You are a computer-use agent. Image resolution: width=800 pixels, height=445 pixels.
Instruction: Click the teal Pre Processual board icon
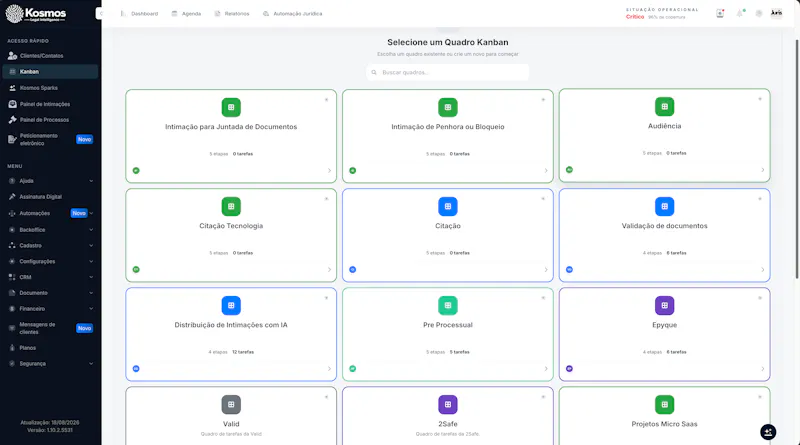(447, 305)
